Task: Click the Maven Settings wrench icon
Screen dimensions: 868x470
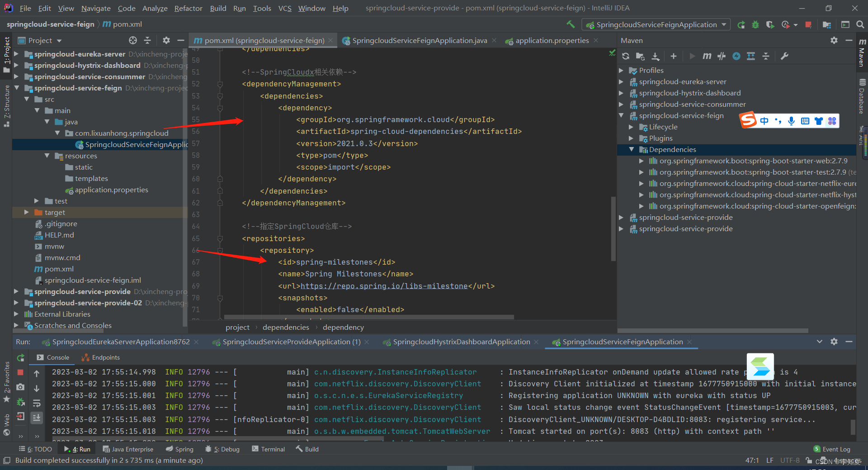Action: [785, 56]
